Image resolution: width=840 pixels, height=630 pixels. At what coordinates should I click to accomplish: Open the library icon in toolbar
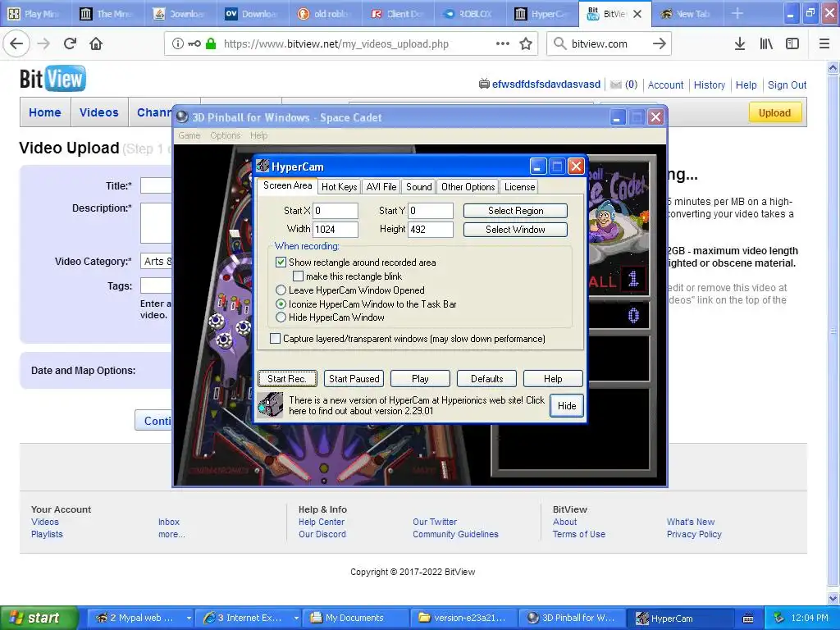(x=766, y=43)
